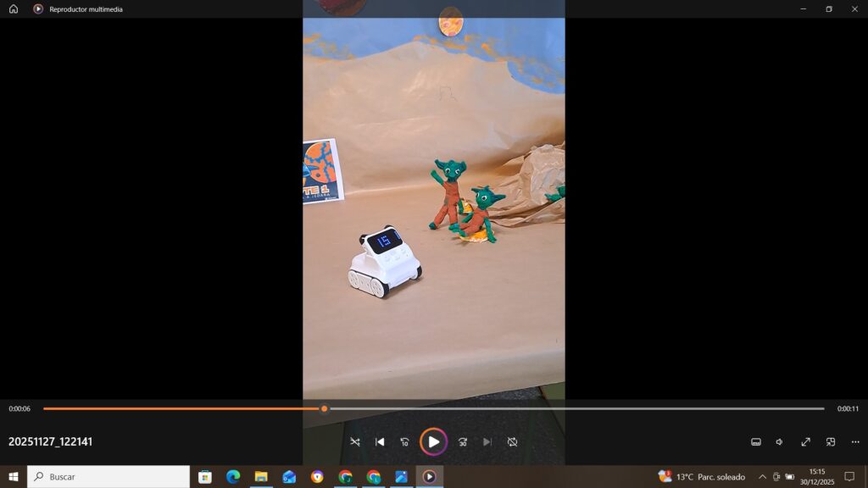Show hidden system tray icons
The image size is (868, 488).
coord(761,477)
